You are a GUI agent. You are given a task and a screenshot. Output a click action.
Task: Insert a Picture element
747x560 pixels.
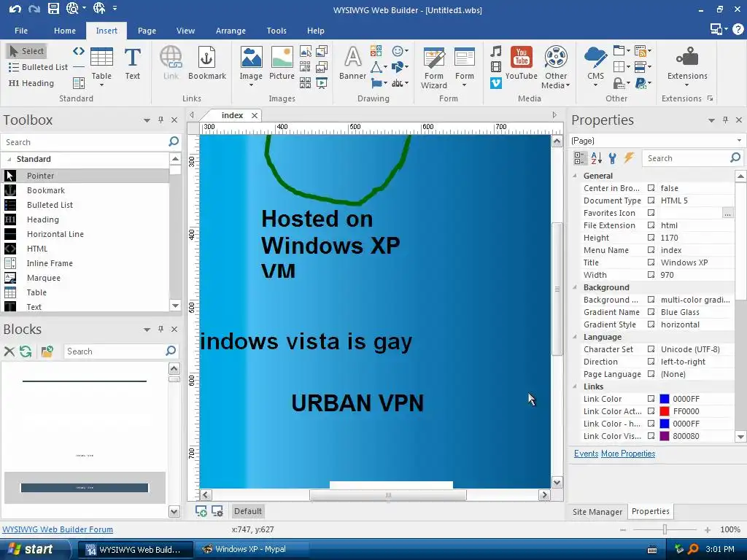click(x=282, y=64)
